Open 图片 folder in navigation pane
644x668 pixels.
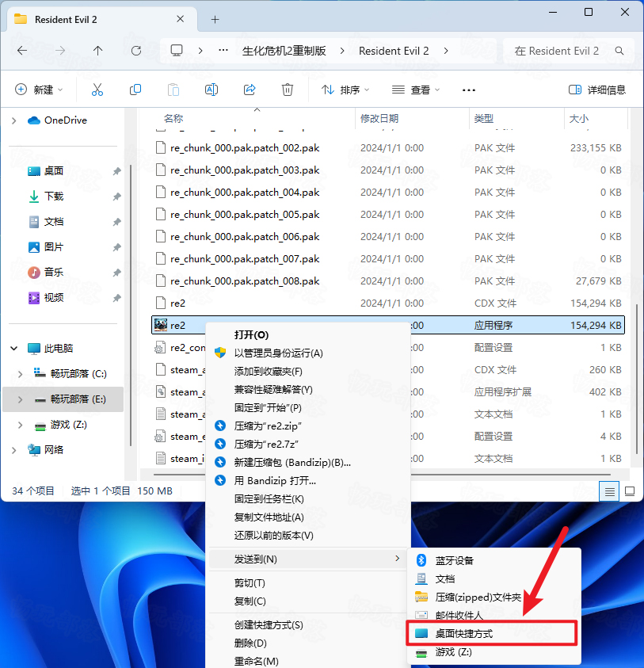coord(53,247)
